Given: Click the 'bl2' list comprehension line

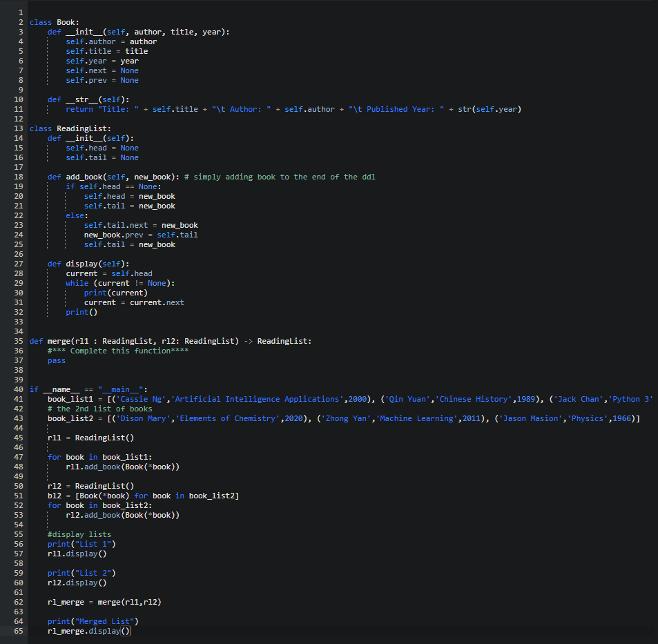Looking at the screenshot, I should (x=143, y=495).
